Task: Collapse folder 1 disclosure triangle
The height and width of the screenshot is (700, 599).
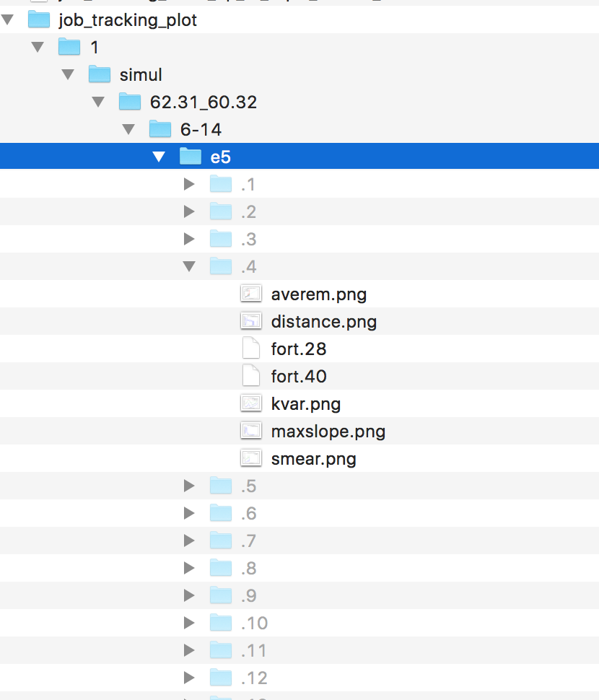Action: 38,48
